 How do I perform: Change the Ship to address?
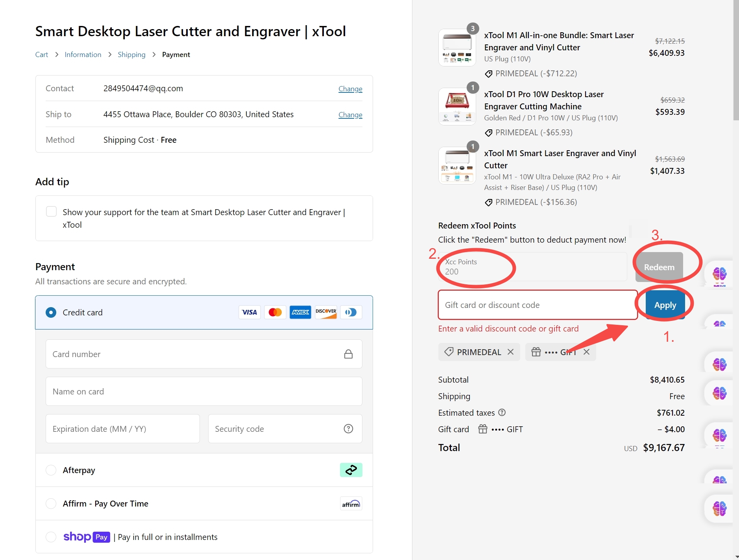coord(350,114)
